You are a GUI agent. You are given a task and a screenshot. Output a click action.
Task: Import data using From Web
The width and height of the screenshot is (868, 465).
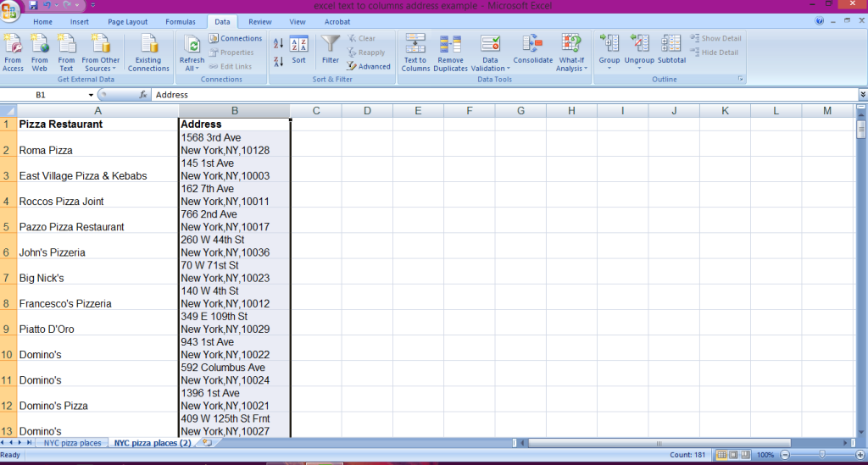pos(39,53)
